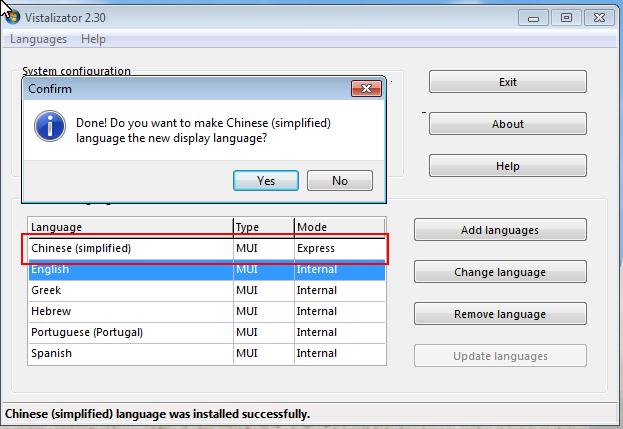Viewport: 623px width, 429px height.
Task: Click the disabled Update languages button
Action: (500, 356)
